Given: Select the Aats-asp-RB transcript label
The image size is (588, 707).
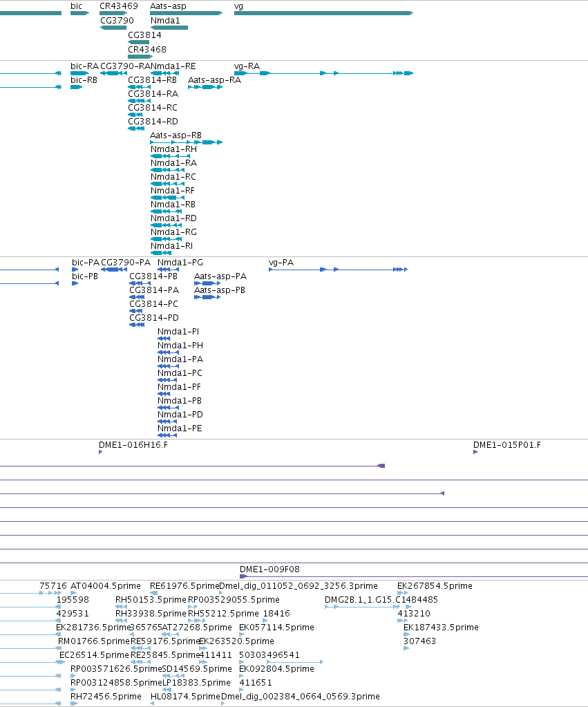Looking at the screenshot, I should coord(176,135).
